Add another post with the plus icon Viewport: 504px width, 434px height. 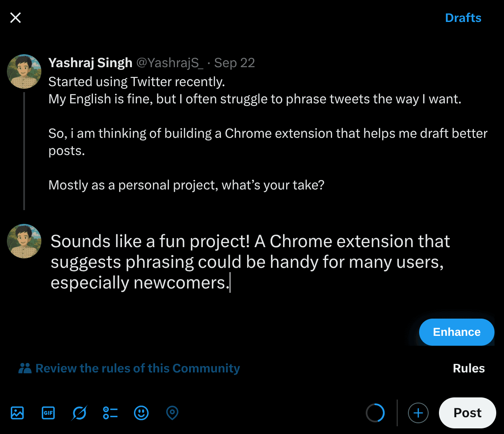point(418,413)
